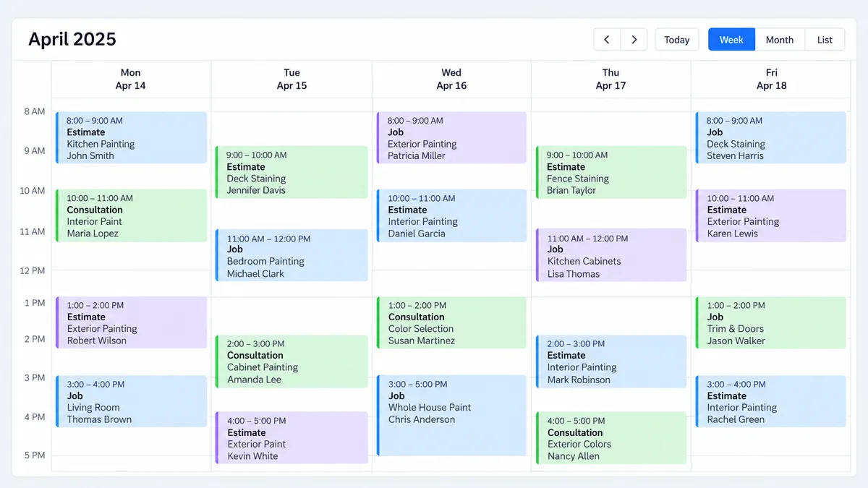Viewport: 868px width, 488px height.
Task: Select the Mon Apr 14 column header
Action: pos(131,79)
